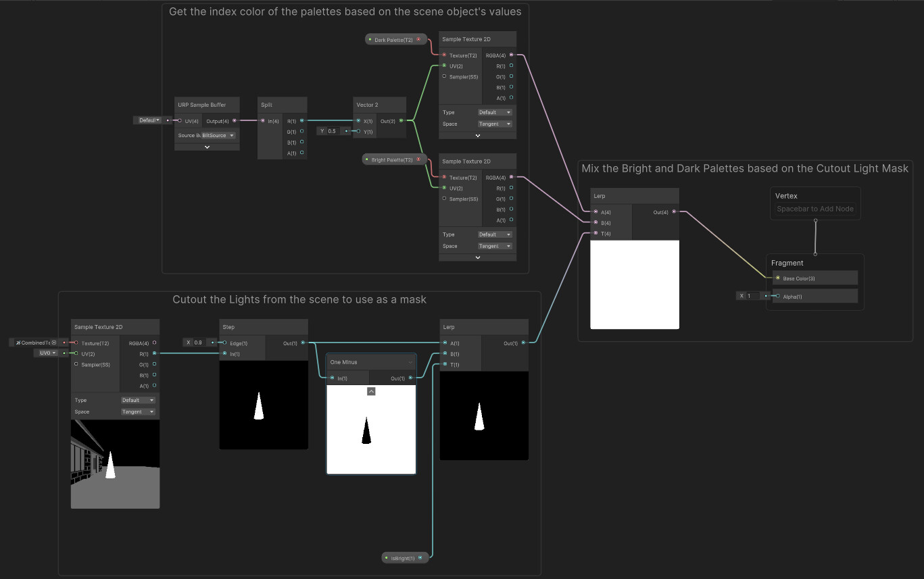
Task: Click 'Spacebar to Add Node' in the Vertex block
Action: 814,209
